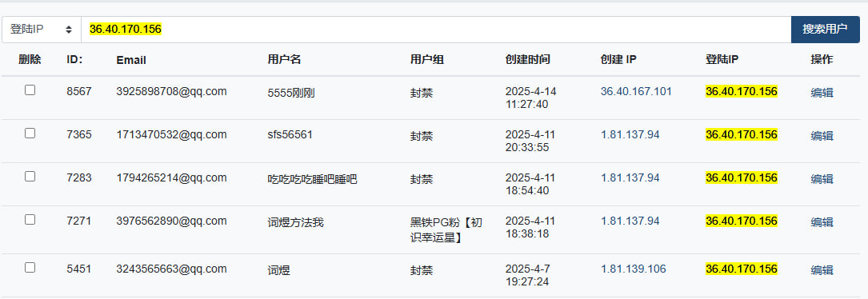Open the 登陆IP search type dropdown

pos(42,30)
